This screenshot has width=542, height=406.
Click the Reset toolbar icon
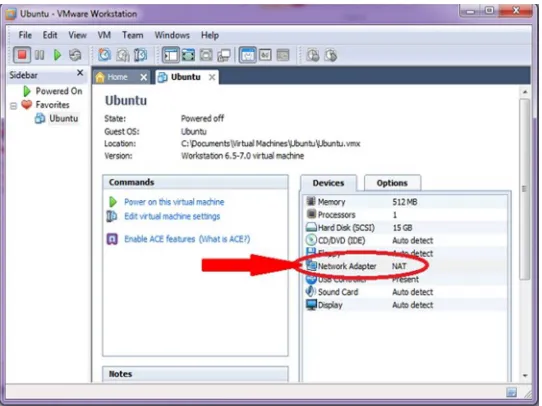[x=75, y=55]
